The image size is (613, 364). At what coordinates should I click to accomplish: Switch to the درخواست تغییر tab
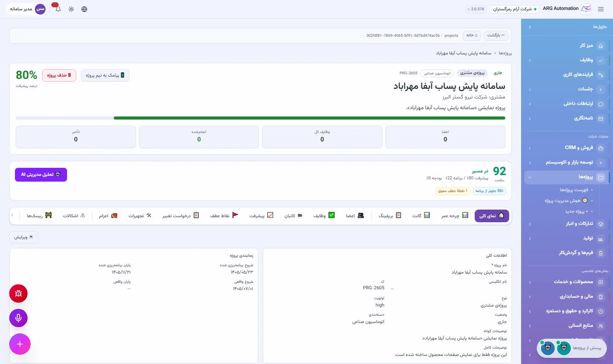pos(180,216)
